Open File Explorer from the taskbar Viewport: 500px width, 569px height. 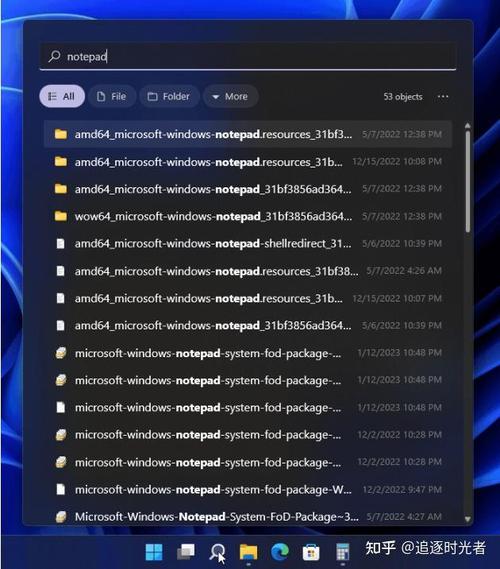tap(249, 552)
